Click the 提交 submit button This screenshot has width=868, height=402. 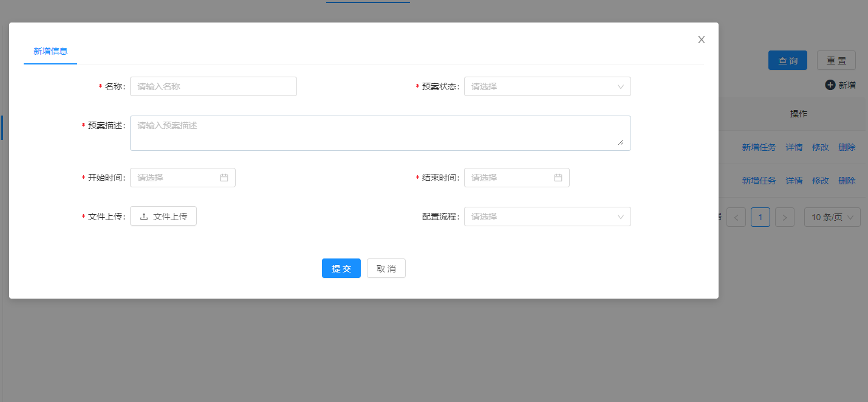[341, 268]
